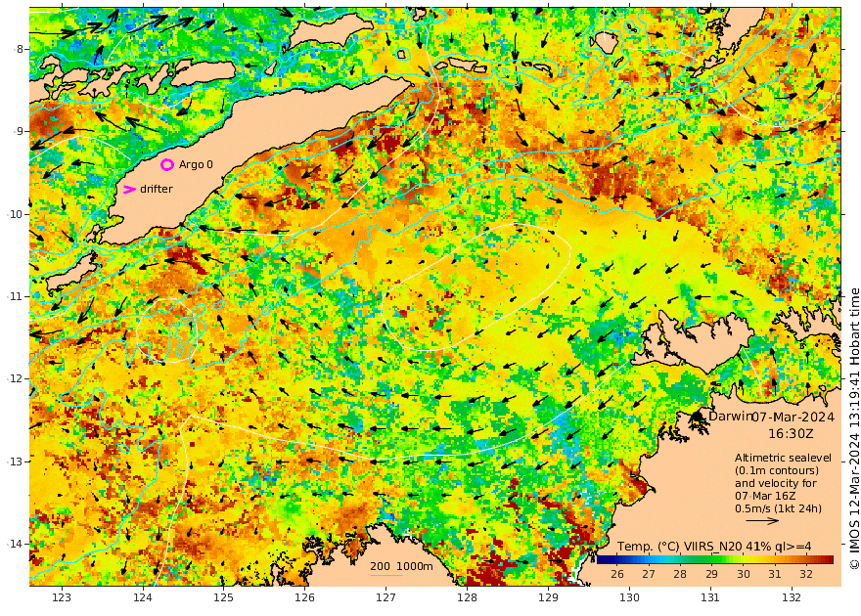Select the '0.5m/s (1kt 24h)' scale text
Screen dimensions: 861x616
[779, 508]
